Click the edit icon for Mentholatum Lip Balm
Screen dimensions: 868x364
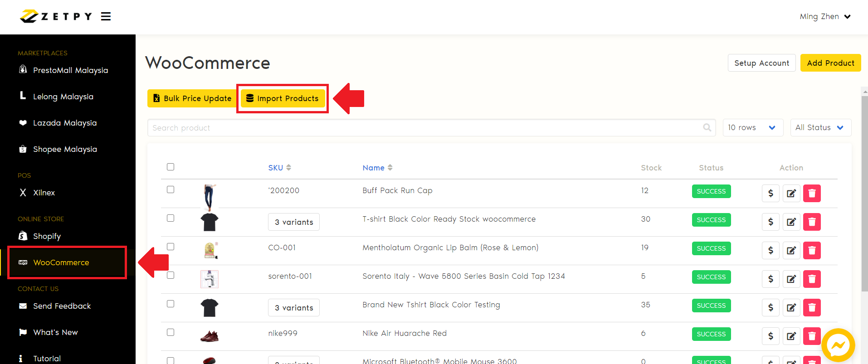coord(791,250)
